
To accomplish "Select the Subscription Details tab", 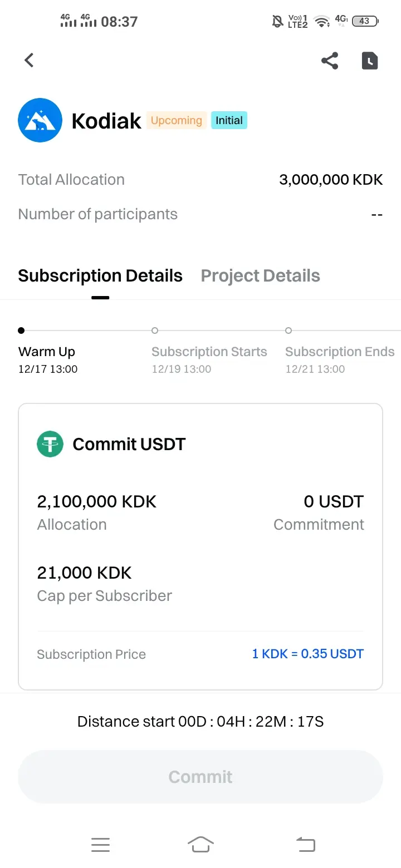I will [100, 276].
